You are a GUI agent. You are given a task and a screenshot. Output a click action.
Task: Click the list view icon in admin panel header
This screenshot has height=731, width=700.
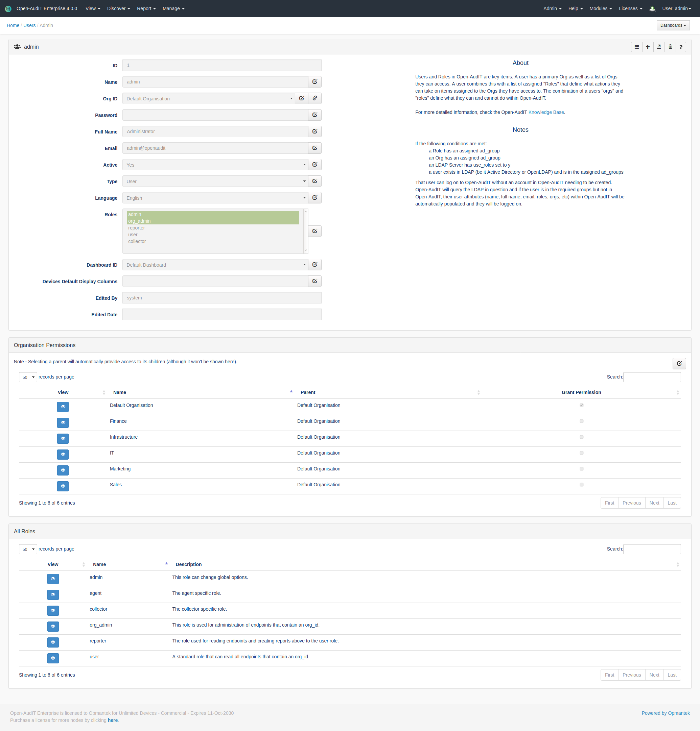636,47
